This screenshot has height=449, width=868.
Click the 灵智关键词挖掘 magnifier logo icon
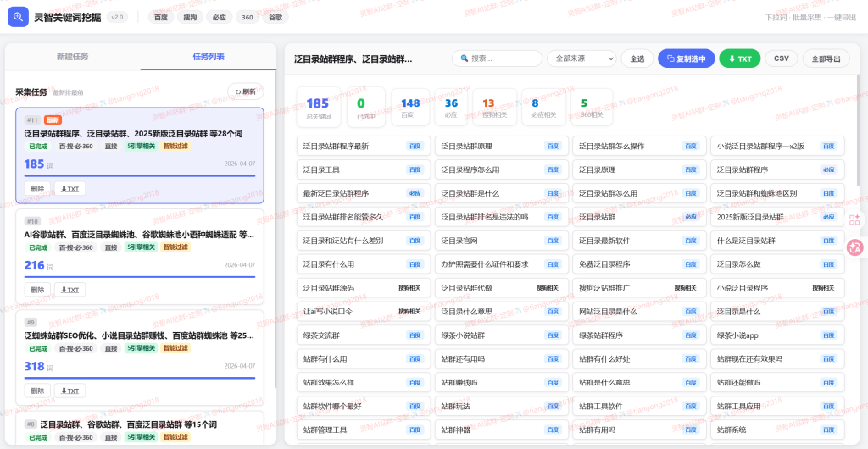[x=19, y=17]
